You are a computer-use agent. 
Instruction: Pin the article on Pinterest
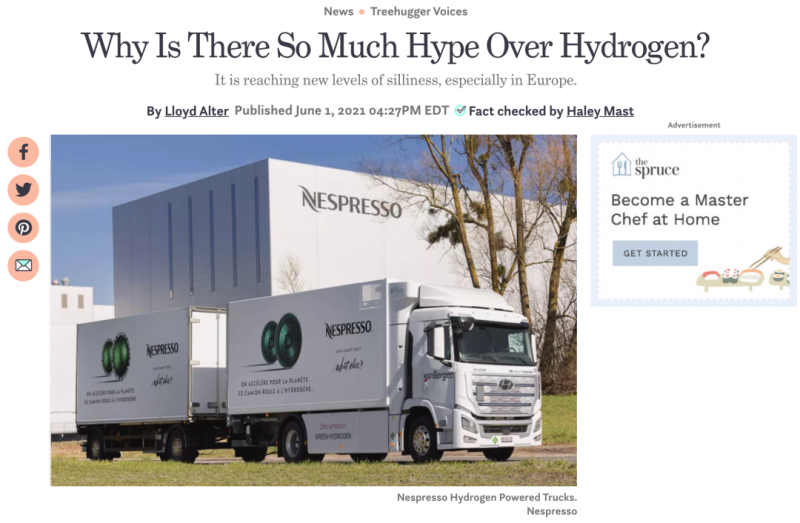(23, 228)
